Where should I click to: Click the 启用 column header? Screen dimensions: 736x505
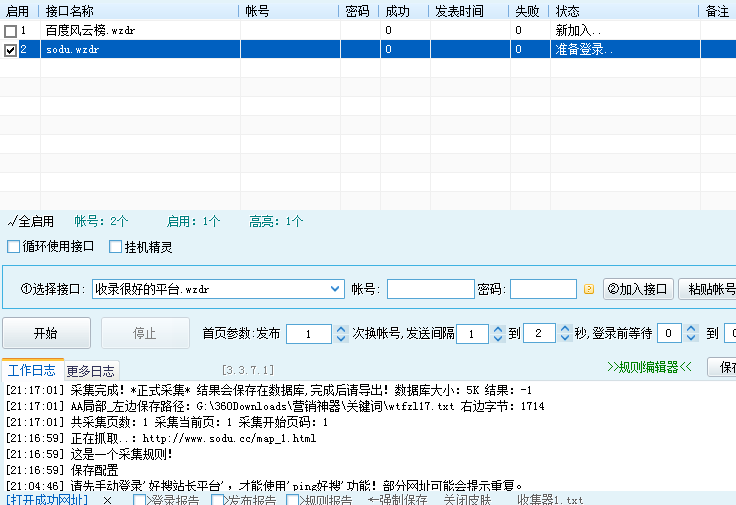tap(19, 11)
